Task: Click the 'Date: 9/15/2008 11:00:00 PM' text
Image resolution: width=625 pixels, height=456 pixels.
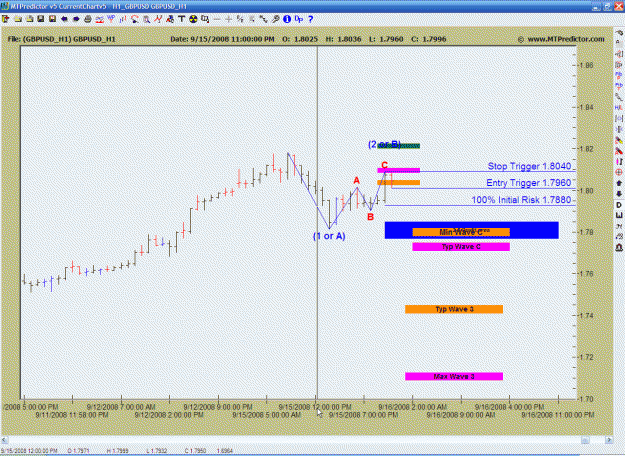Action: [222, 39]
